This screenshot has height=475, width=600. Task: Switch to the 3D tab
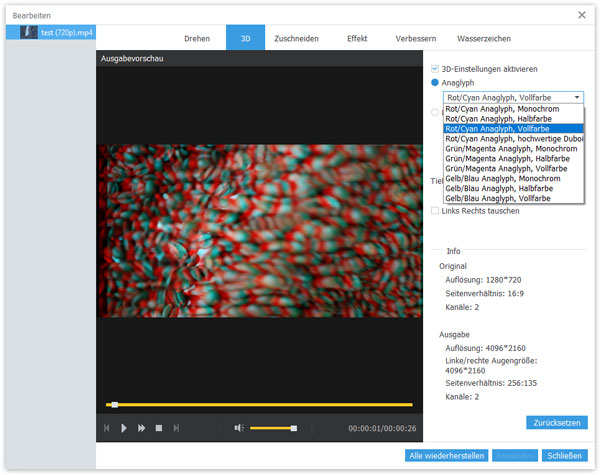tap(245, 38)
